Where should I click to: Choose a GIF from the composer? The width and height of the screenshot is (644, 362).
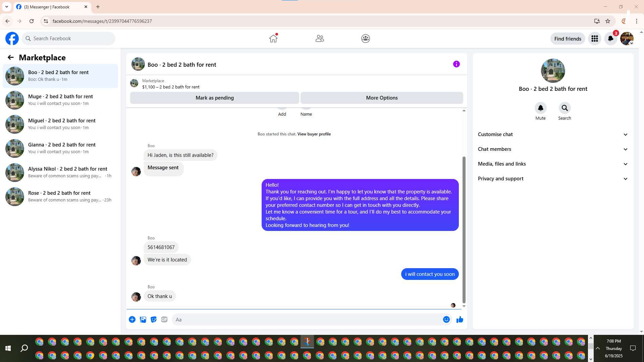(164, 319)
